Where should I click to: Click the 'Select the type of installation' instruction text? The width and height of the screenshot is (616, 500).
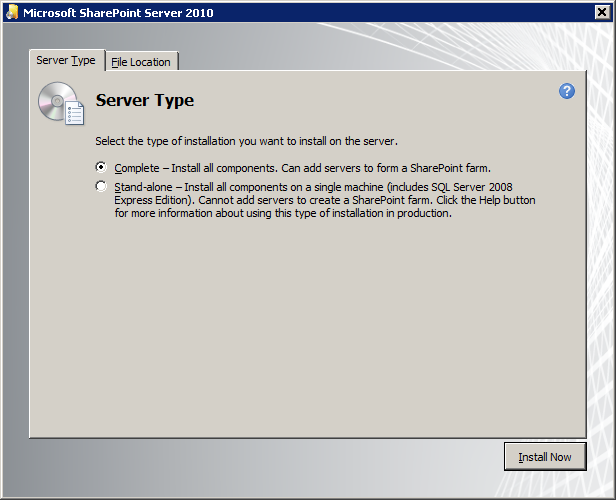tap(246, 141)
